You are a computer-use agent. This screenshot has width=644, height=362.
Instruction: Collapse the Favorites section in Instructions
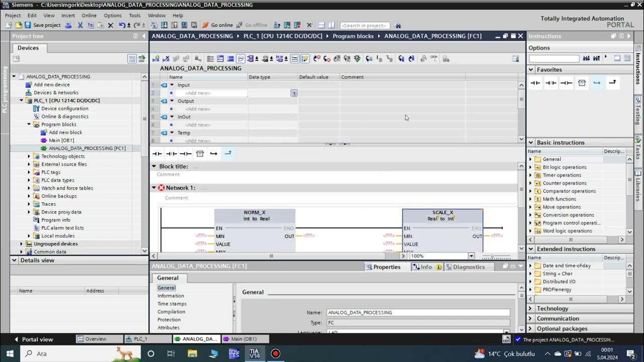[x=531, y=70]
